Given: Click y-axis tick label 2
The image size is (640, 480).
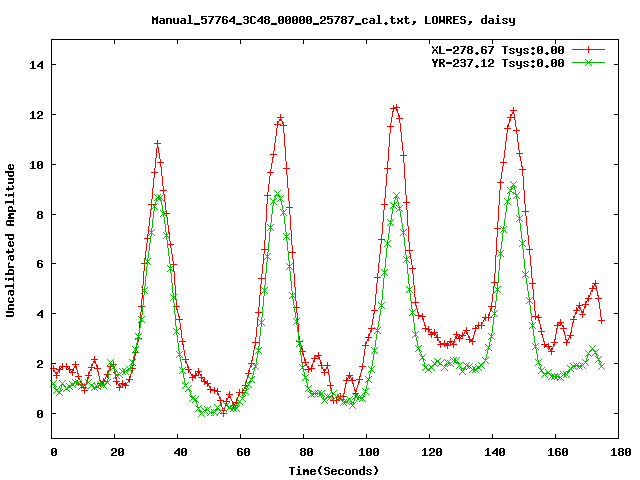Looking at the screenshot, I should [x=40, y=364].
